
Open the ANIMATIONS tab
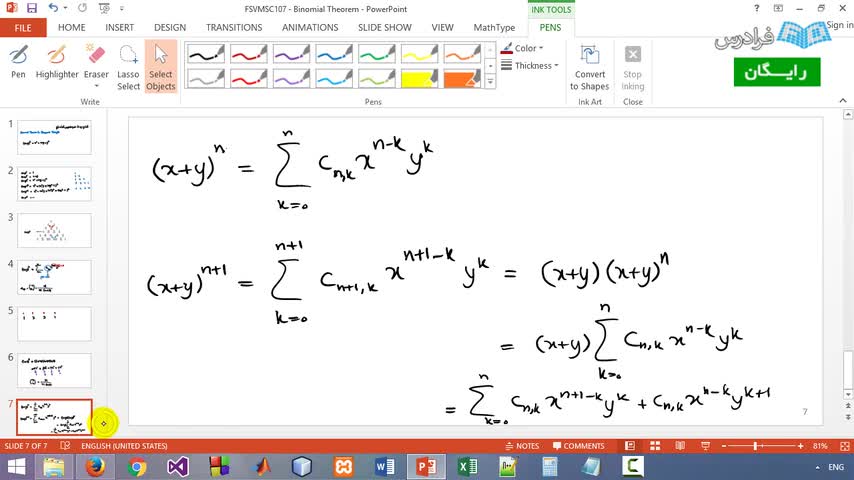(310, 28)
